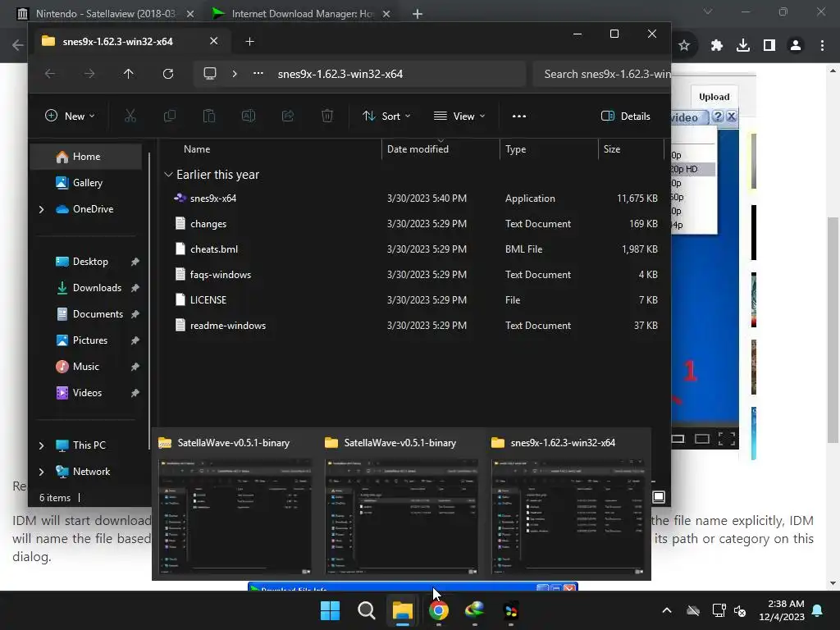The height and width of the screenshot is (630, 840).
Task: Click the Upload tab on the webpage
Action: click(x=714, y=97)
